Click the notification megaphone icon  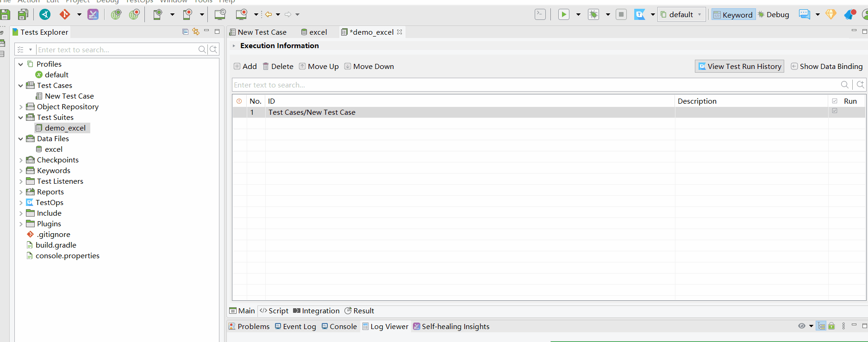[849, 15]
